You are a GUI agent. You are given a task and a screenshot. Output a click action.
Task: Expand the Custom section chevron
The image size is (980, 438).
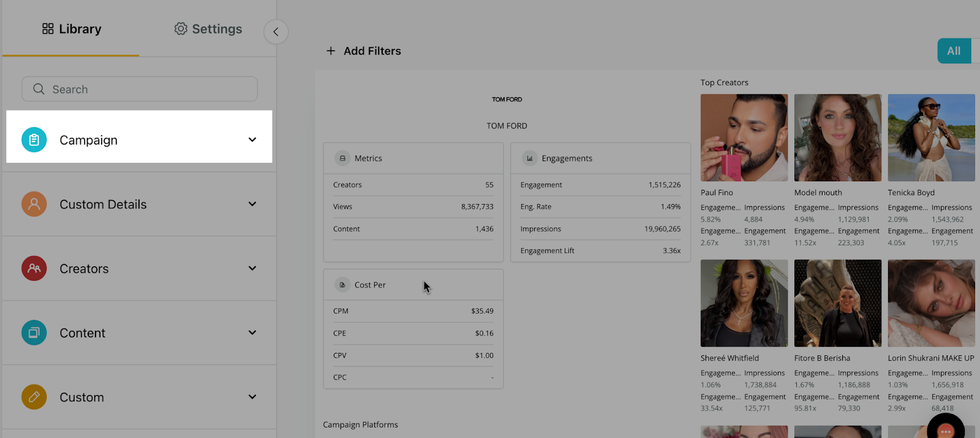(x=252, y=397)
